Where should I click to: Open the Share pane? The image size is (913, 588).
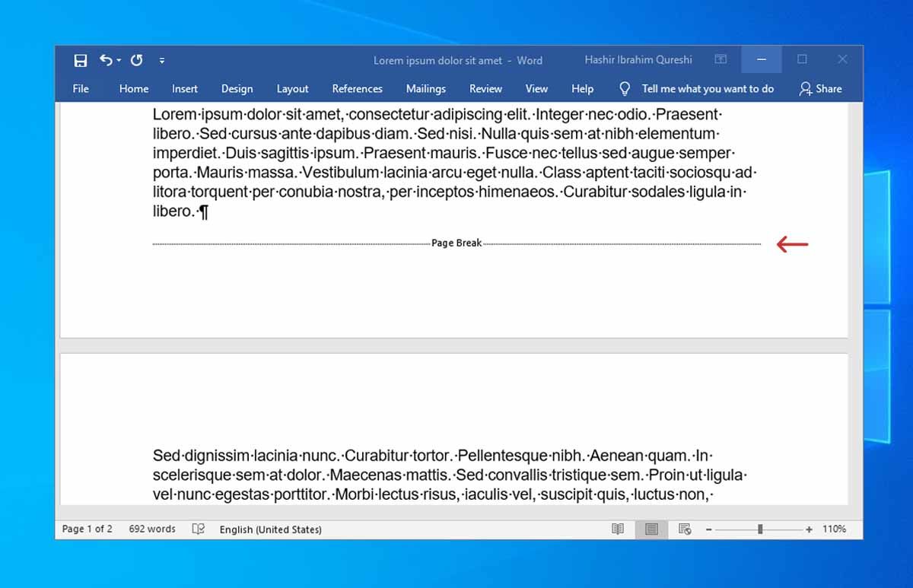[x=820, y=89]
